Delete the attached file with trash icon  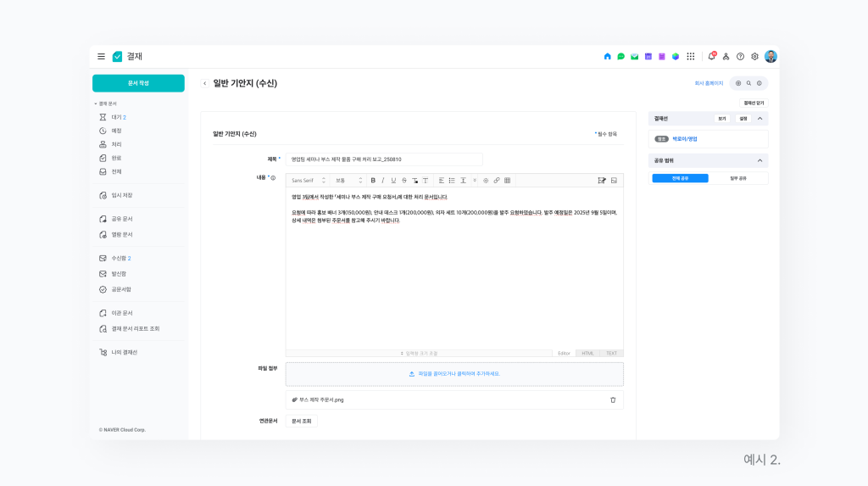613,399
